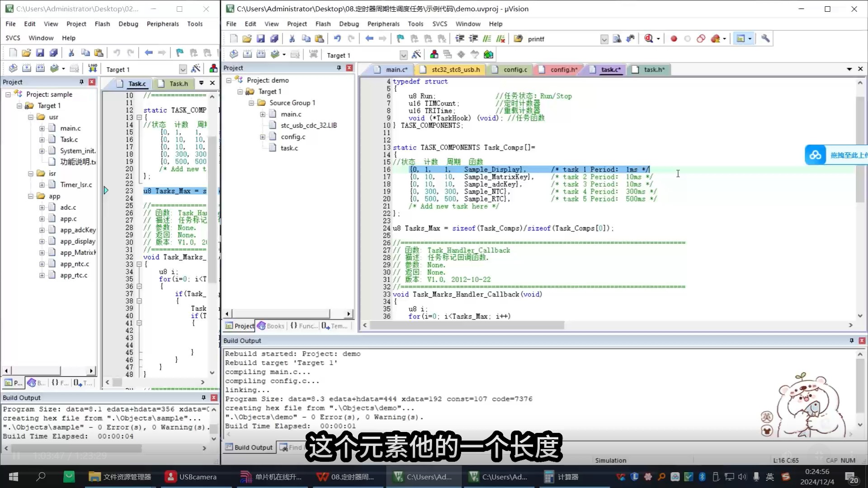The width and height of the screenshot is (868, 488).
Task: Click the Manage Project Items colored blocks icon
Action: coord(434,55)
